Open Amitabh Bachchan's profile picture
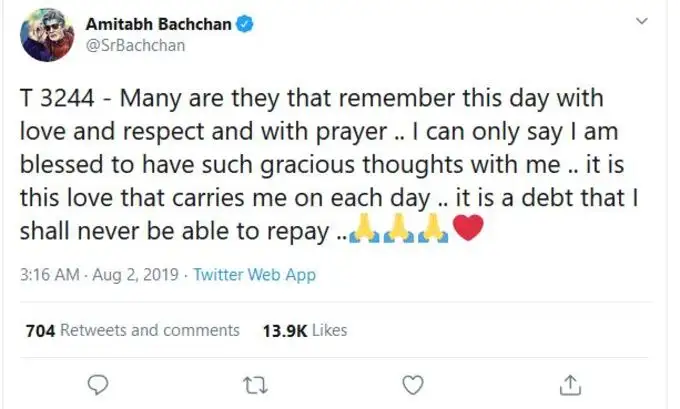The height and width of the screenshot is (409, 680). (46, 36)
